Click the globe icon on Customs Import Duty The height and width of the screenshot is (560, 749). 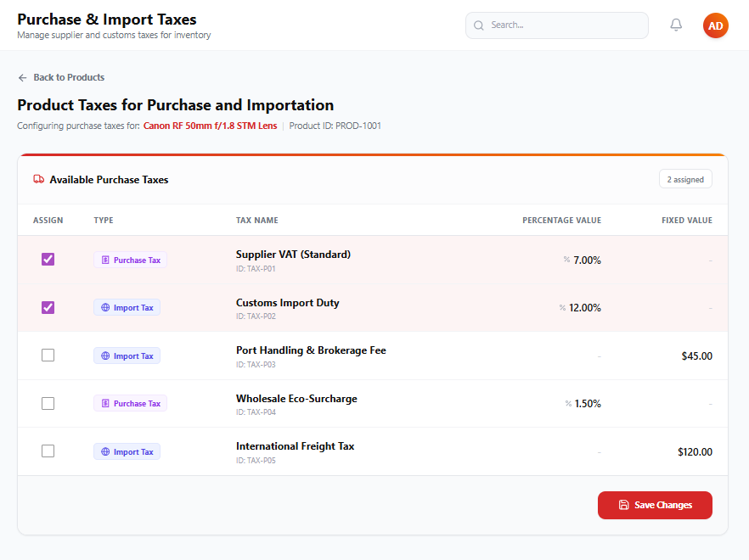(105, 307)
